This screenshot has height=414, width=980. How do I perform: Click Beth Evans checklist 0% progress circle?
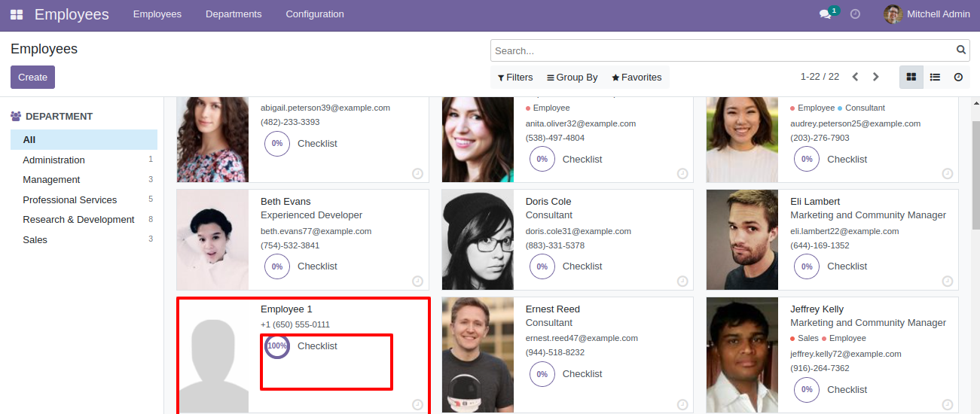tap(277, 266)
